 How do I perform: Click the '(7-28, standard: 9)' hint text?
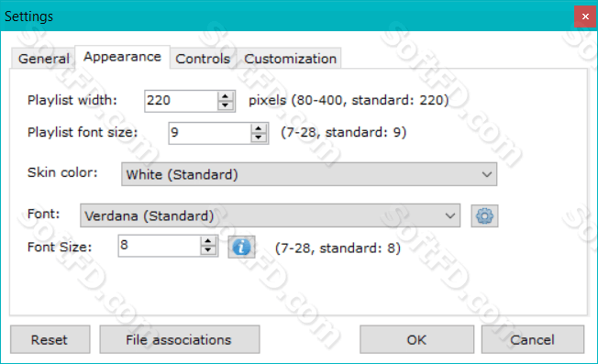coord(344,132)
